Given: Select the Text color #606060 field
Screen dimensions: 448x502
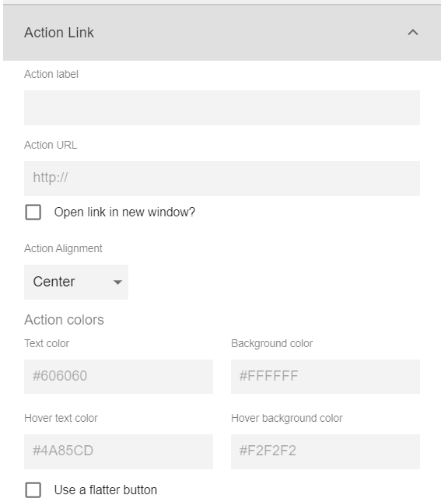Looking at the screenshot, I should [118, 377].
